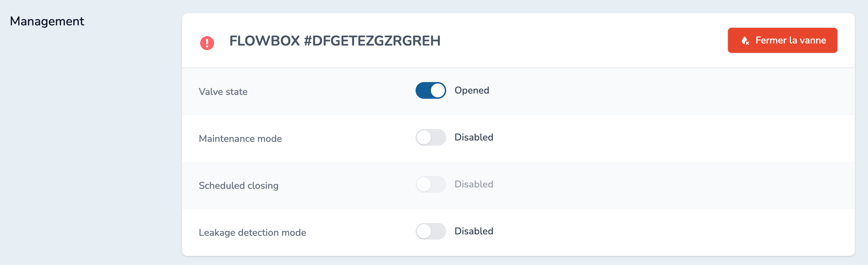
Task: Select the Leakage detection mode label
Action: click(252, 232)
